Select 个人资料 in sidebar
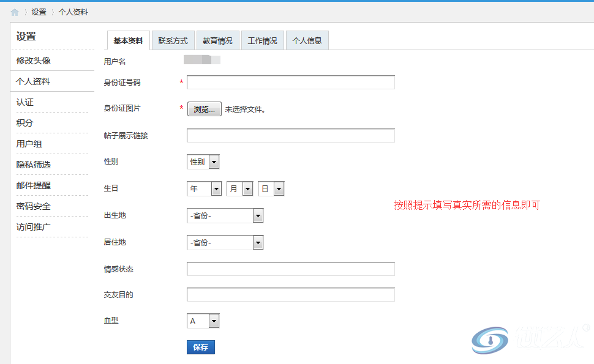Viewport: 594px width, 364px height. (33, 81)
